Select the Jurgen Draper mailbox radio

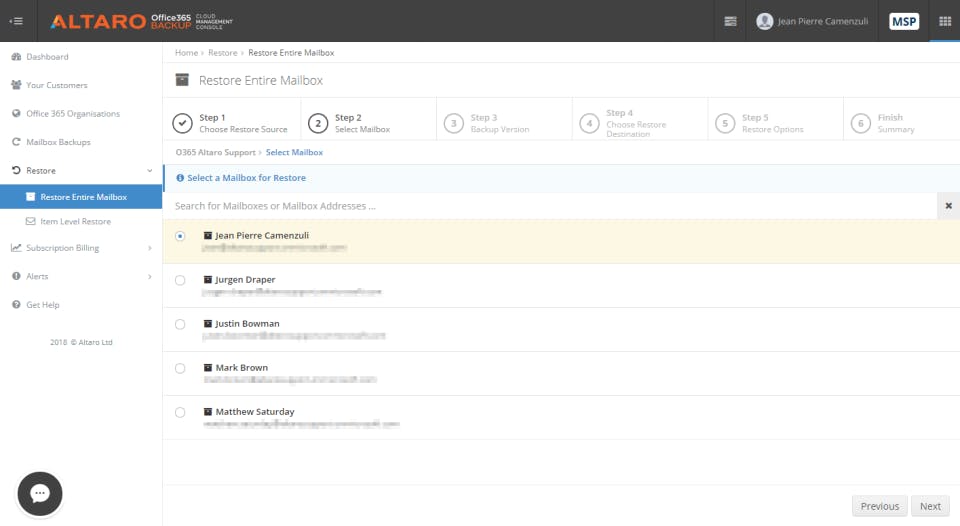click(180, 280)
